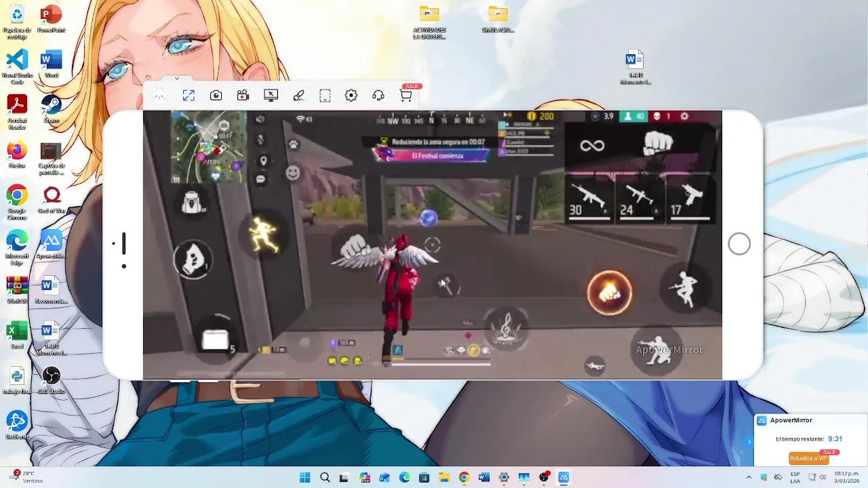Tap the gloo wall item button
This screenshot has width=868, height=488.
[216, 341]
